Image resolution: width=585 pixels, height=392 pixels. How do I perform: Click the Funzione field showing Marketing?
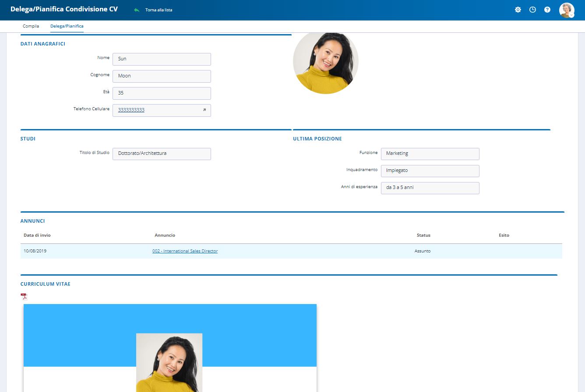[x=430, y=154]
